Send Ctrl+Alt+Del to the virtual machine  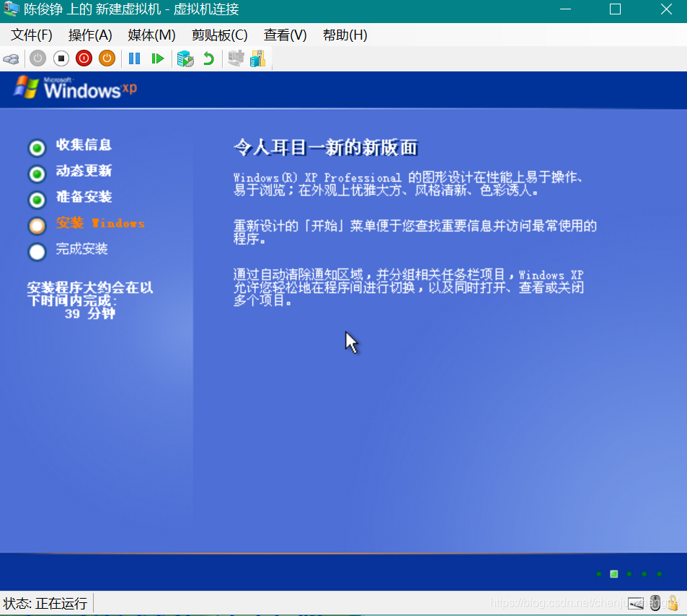tap(11, 58)
